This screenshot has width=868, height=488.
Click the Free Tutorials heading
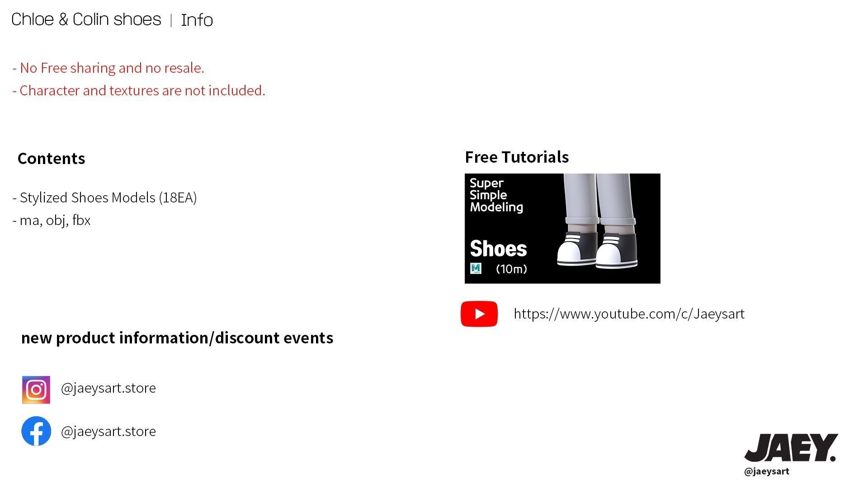[517, 157]
